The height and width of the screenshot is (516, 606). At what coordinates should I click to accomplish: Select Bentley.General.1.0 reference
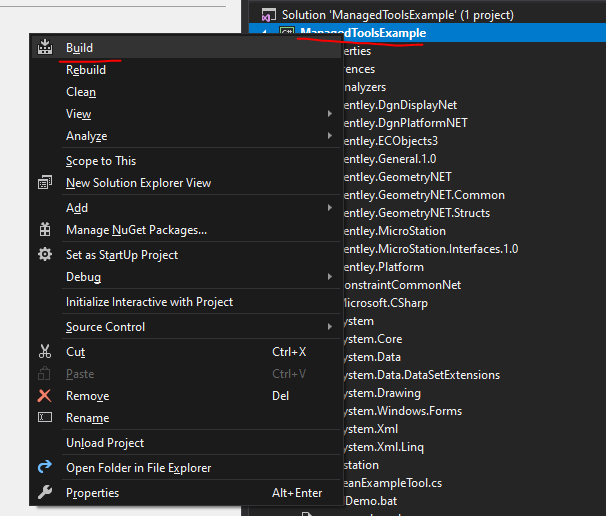390,159
